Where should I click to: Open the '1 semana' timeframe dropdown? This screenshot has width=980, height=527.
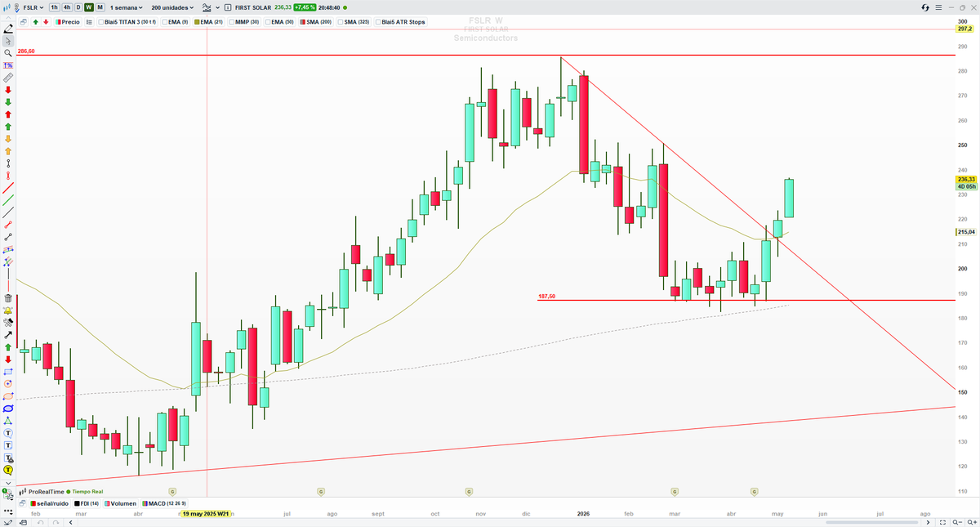(x=126, y=7)
